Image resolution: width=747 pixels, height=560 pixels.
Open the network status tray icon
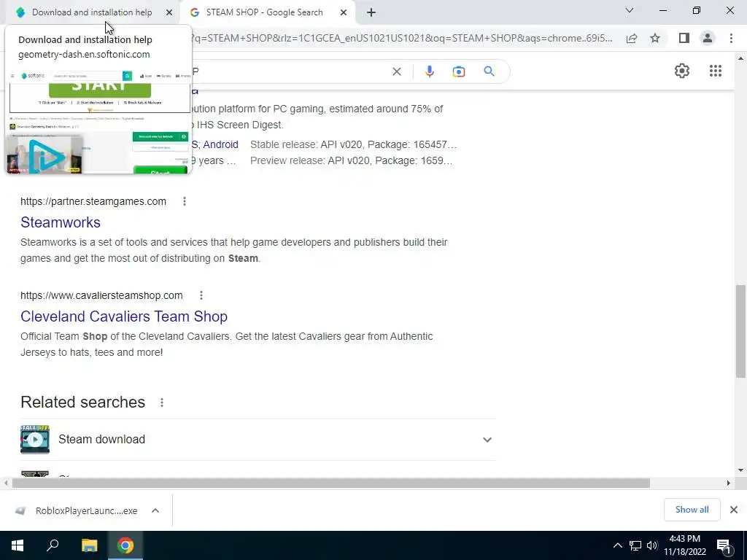[x=635, y=545]
